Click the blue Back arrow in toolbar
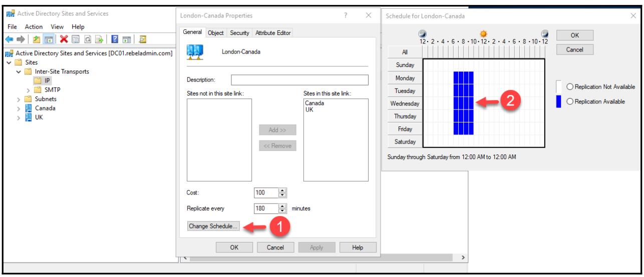 pyautogui.click(x=8, y=39)
